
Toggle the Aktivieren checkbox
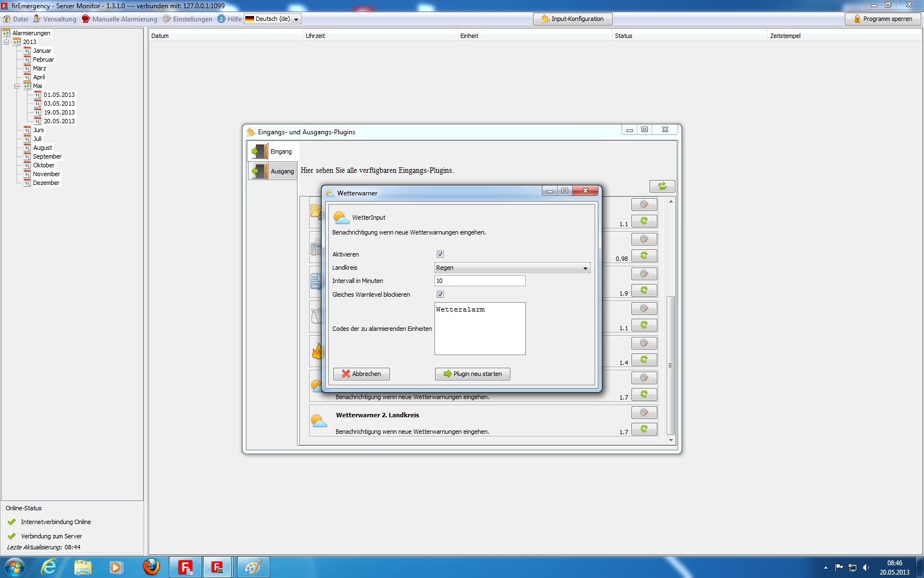(440, 254)
